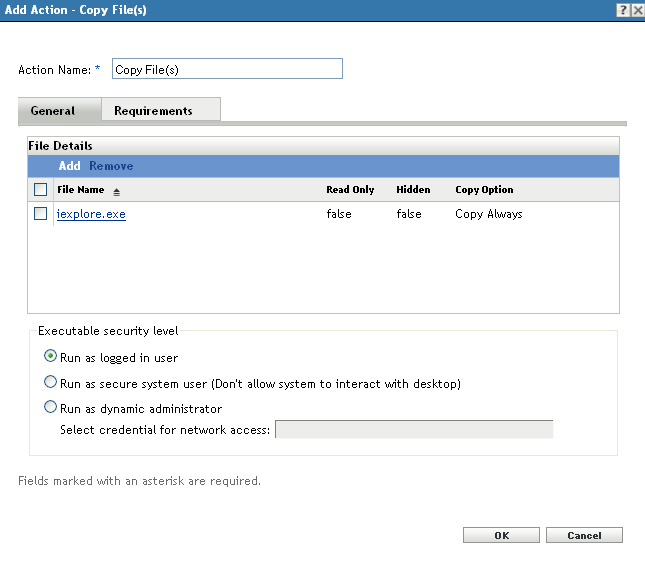
Task: Check the iexplore.exe row checkbox
Action: click(40, 213)
